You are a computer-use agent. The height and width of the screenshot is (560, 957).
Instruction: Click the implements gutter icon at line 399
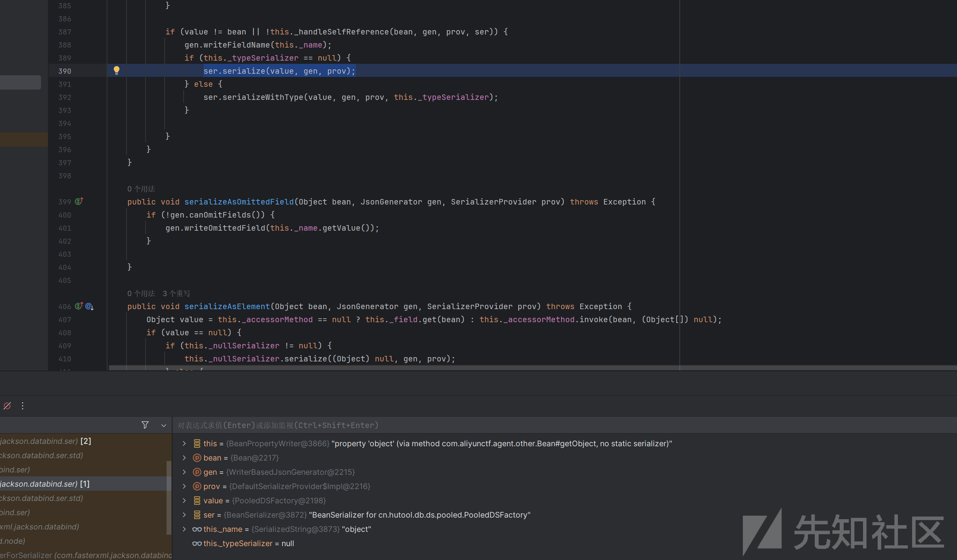tap(79, 201)
